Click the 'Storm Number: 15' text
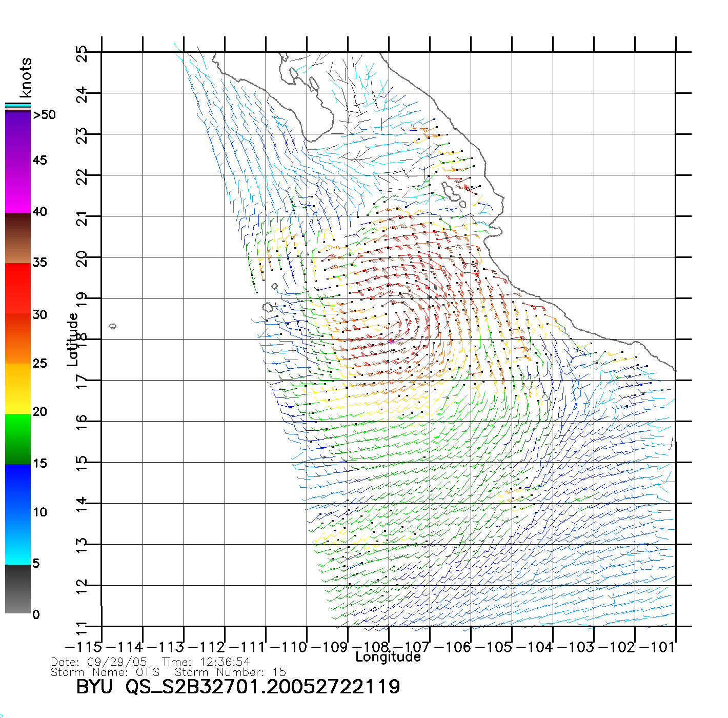Screen dimensions: 728x718 (x=230, y=672)
